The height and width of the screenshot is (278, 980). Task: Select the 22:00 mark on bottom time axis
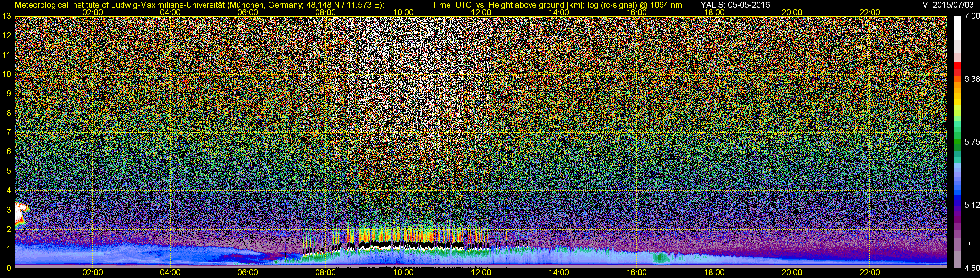[x=870, y=273]
